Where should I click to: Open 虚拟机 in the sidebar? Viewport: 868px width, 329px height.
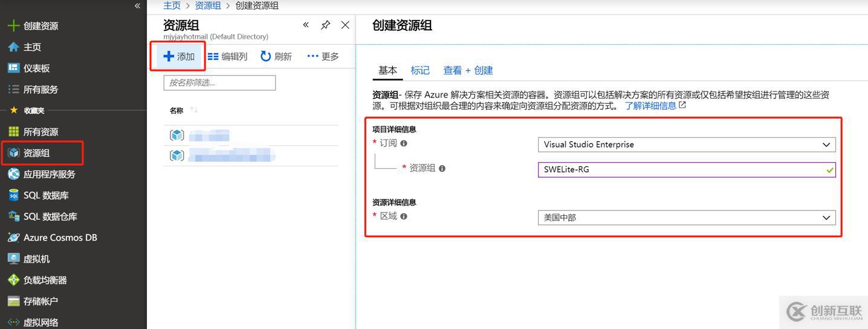coord(37,259)
